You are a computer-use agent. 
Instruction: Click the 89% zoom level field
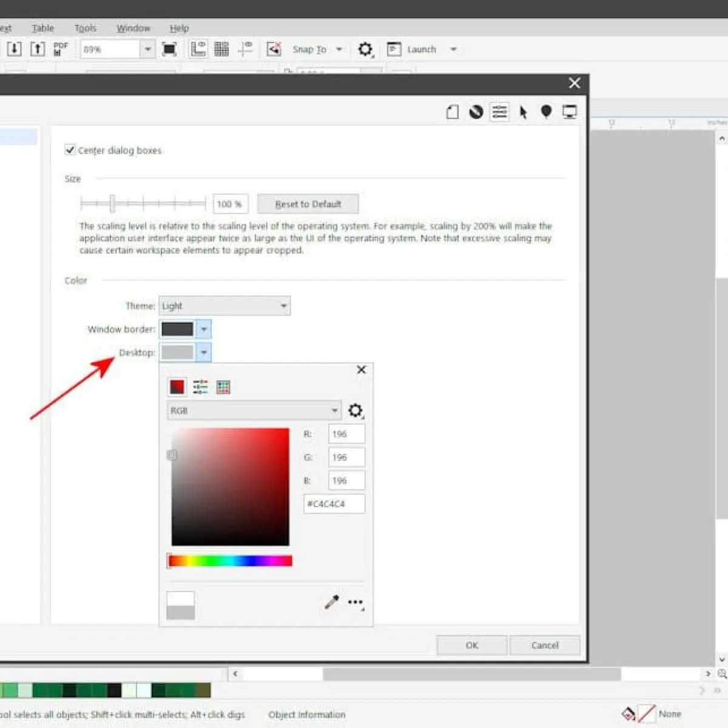(110, 49)
